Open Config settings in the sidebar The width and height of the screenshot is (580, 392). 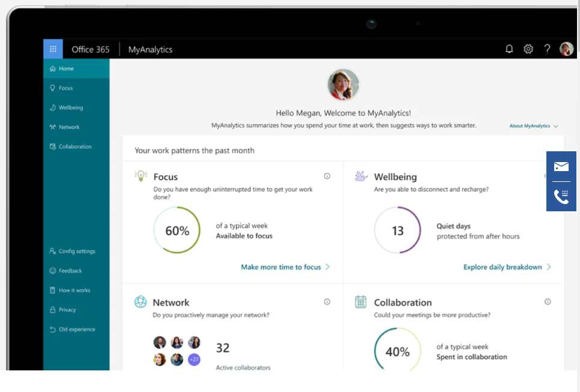76,251
